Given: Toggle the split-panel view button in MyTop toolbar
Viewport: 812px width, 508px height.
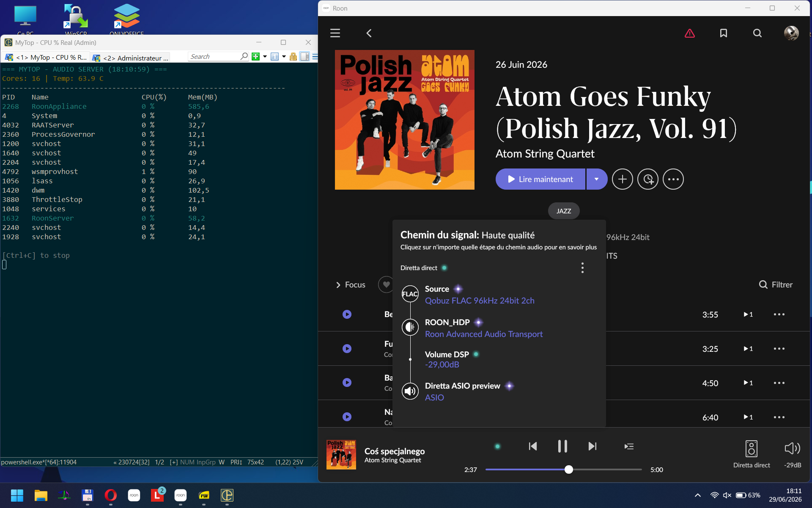Looking at the screenshot, I should pos(304,57).
